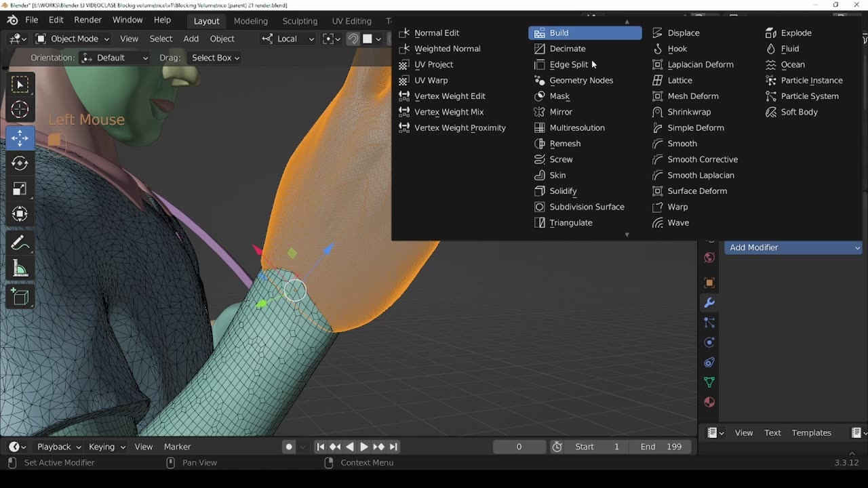The height and width of the screenshot is (488, 868).
Task: Open the 3D viewport editor type dropdown
Action: (x=17, y=39)
